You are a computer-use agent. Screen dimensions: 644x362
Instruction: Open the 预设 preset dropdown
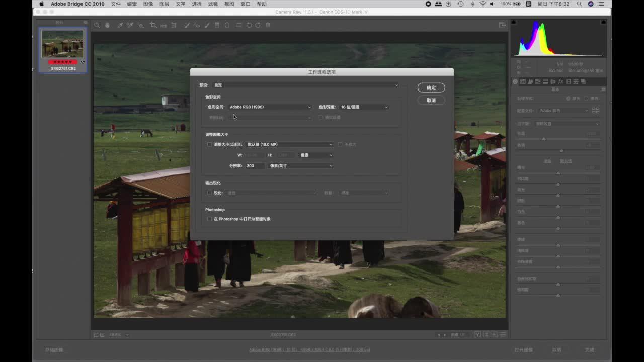click(x=305, y=85)
